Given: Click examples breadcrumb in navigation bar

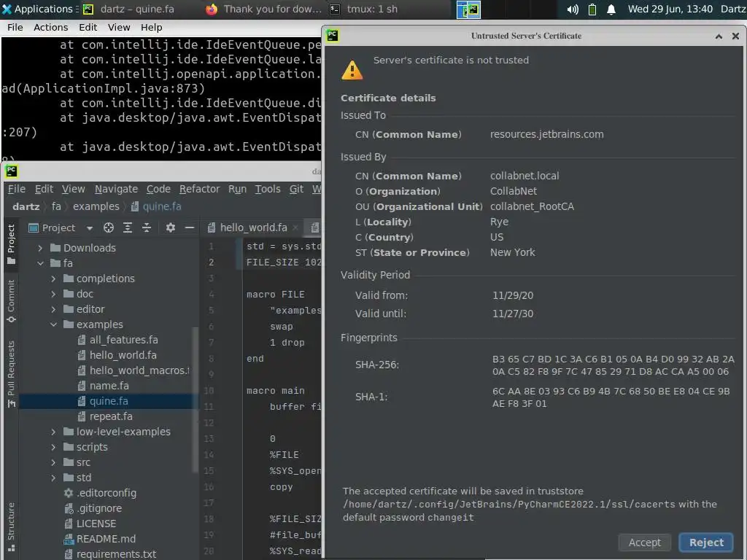Looking at the screenshot, I should pyautogui.click(x=96, y=206).
